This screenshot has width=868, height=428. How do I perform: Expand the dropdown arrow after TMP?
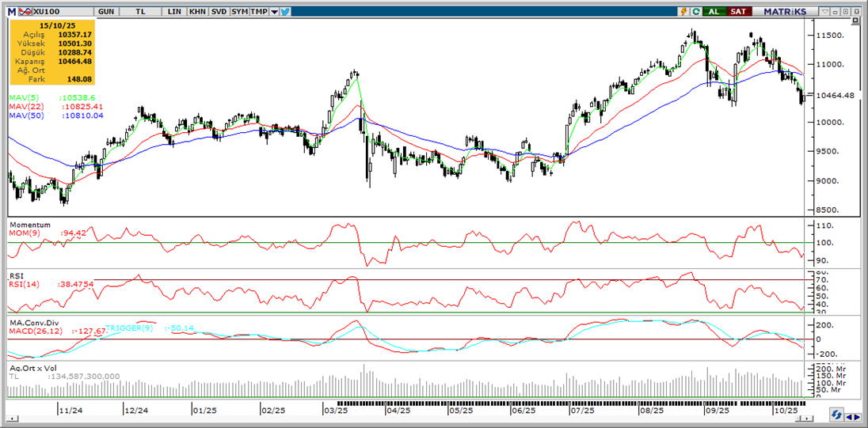coord(274,12)
